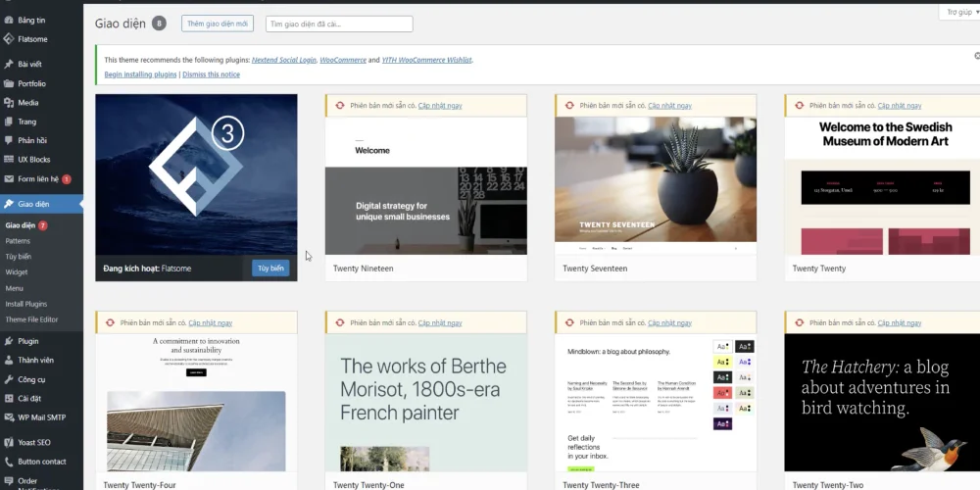Click Cập nhật ngay on Twenty Twenty-Four
Viewport: 980px width, 490px height.
pyautogui.click(x=211, y=323)
